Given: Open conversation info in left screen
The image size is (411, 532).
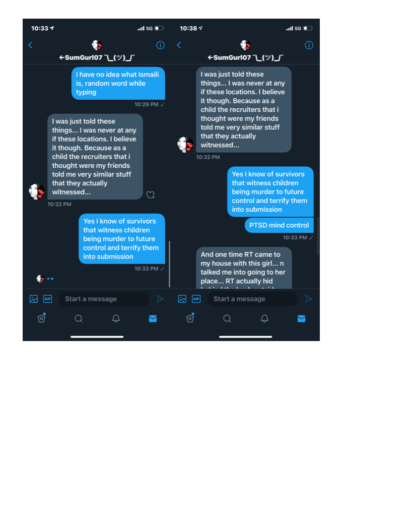Looking at the screenshot, I should click(160, 45).
